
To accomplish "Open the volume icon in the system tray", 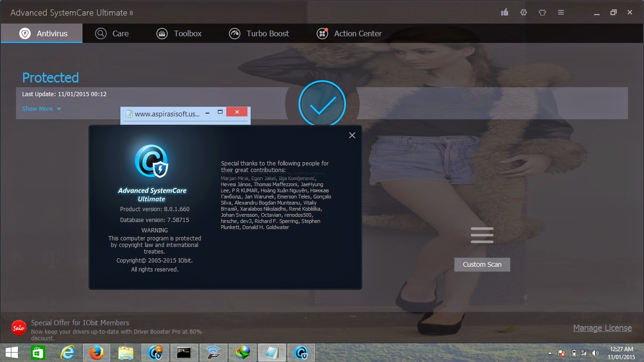I will click(595, 353).
